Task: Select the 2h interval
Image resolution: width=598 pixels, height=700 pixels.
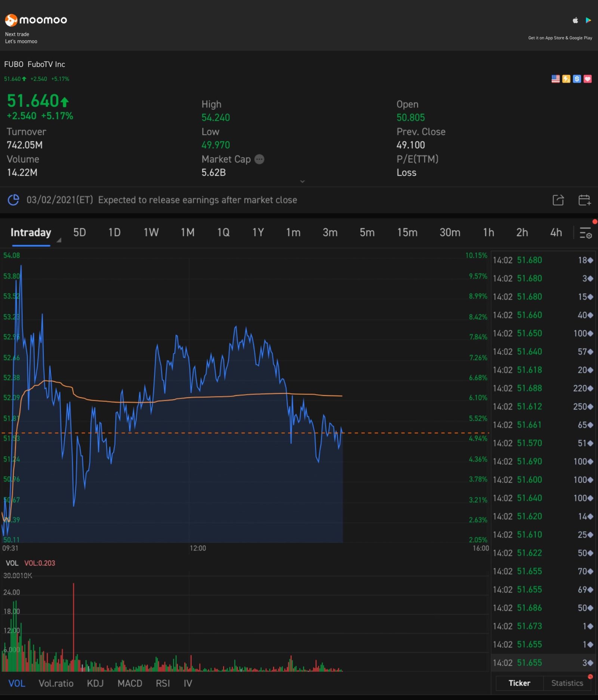Action: click(522, 232)
